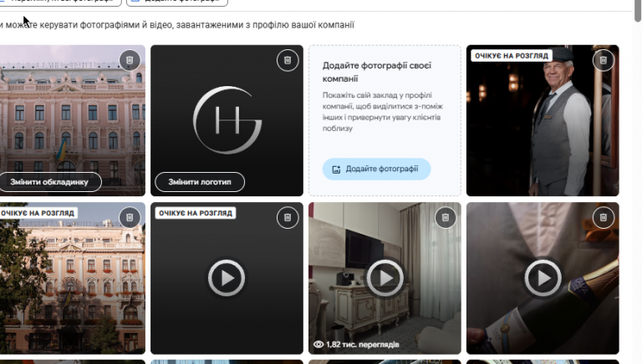Delete the GH logo image
This screenshot has height=364, width=642.
coord(288,61)
